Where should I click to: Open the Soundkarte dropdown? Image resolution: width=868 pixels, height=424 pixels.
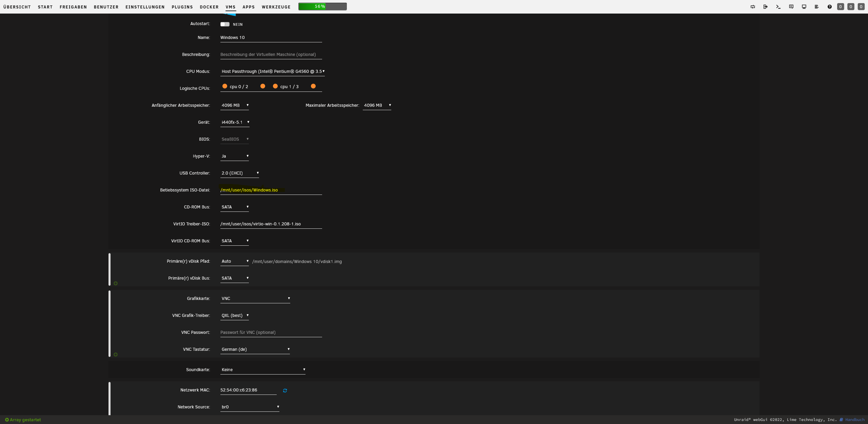(263, 370)
